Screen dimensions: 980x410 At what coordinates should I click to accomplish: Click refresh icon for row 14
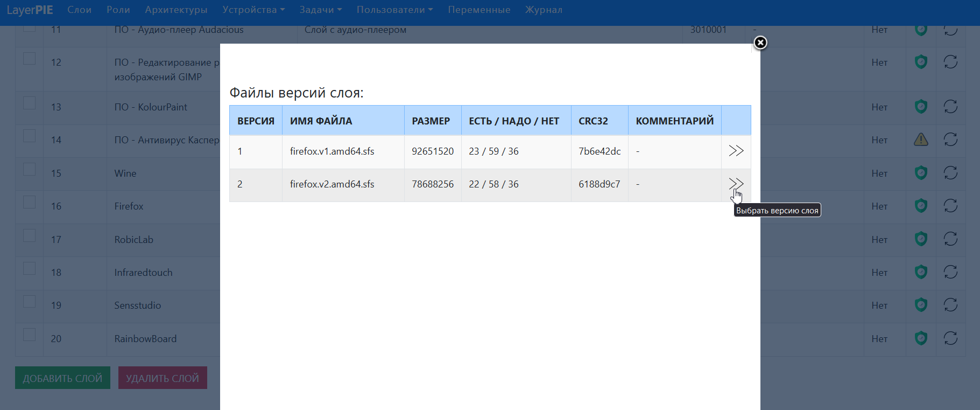(950, 140)
